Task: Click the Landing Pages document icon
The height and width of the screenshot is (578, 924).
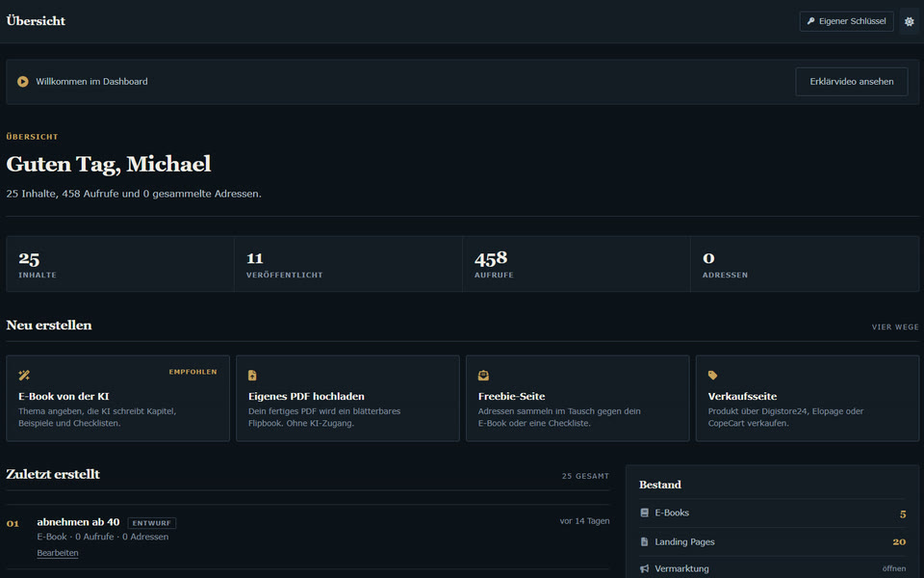Action: [644, 541]
